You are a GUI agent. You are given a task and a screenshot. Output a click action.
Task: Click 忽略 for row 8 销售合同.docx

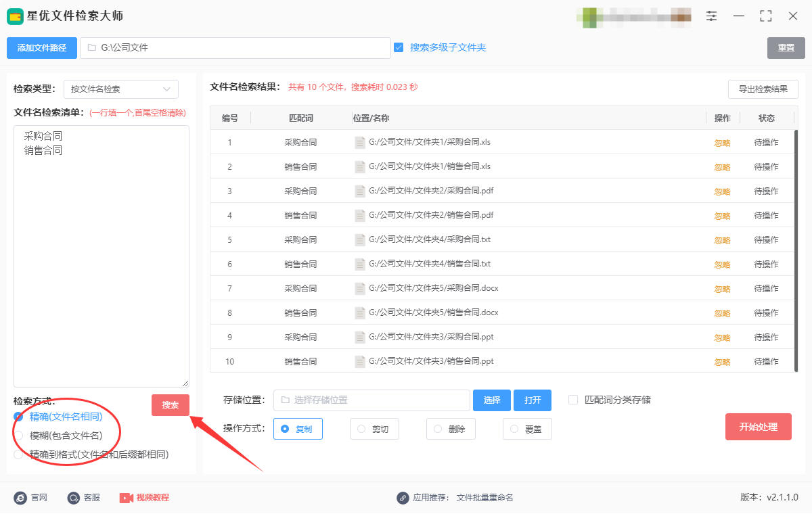[x=723, y=313]
